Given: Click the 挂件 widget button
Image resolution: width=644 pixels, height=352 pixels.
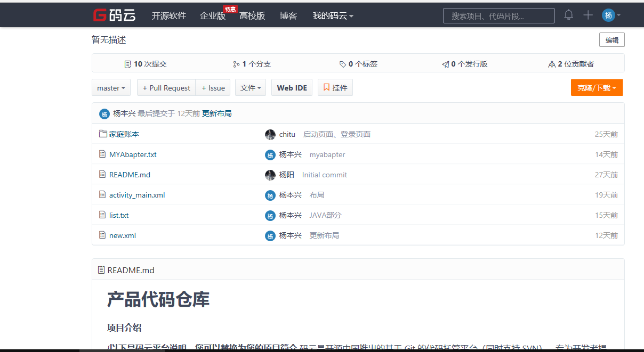Looking at the screenshot, I should (x=335, y=88).
